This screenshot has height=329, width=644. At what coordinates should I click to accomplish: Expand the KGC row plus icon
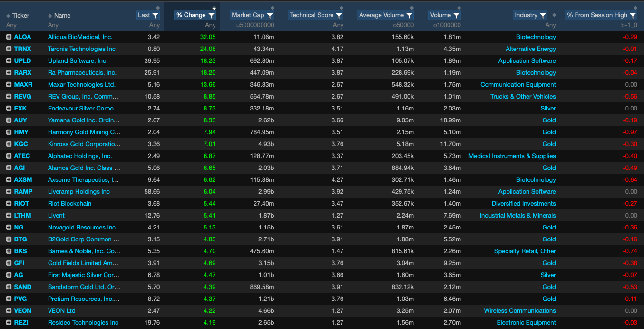pyautogui.click(x=9, y=144)
